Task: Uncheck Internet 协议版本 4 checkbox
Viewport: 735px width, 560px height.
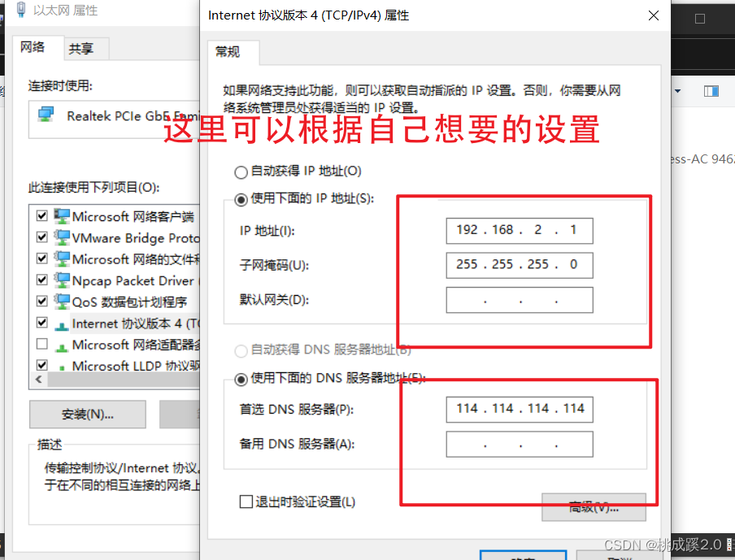Action: [41, 323]
